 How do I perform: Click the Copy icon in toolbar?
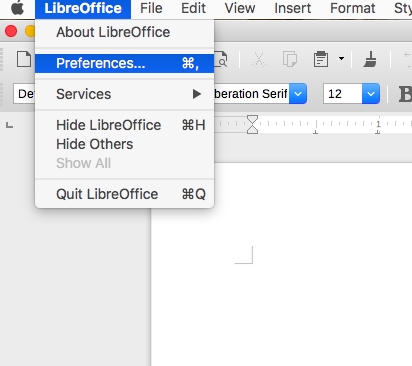290,60
